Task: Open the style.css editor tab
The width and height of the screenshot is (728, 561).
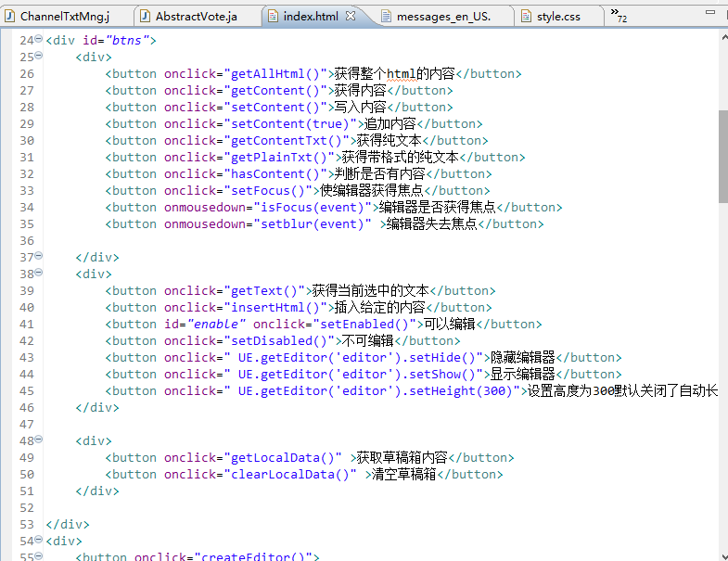Action: 558,17
